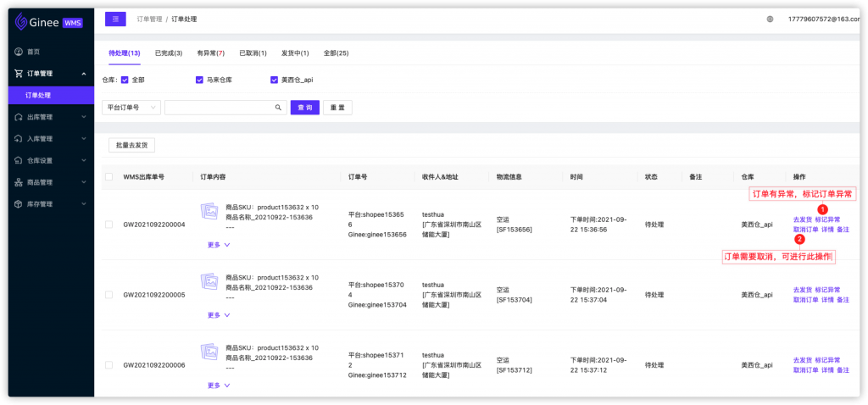The width and height of the screenshot is (868, 405).
Task: Click the 订单管理 breadcrumb link
Action: (x=149, y=19)
